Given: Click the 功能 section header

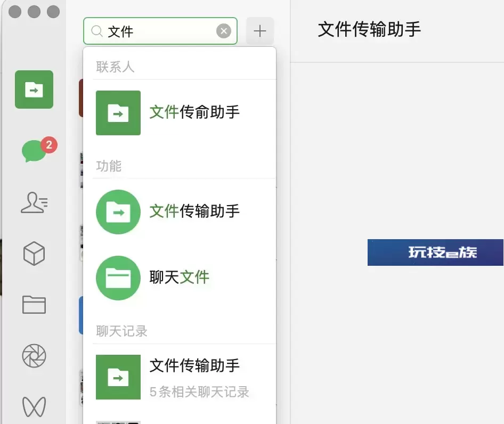Looking at the screenshot, I should [x=109, y=166].
